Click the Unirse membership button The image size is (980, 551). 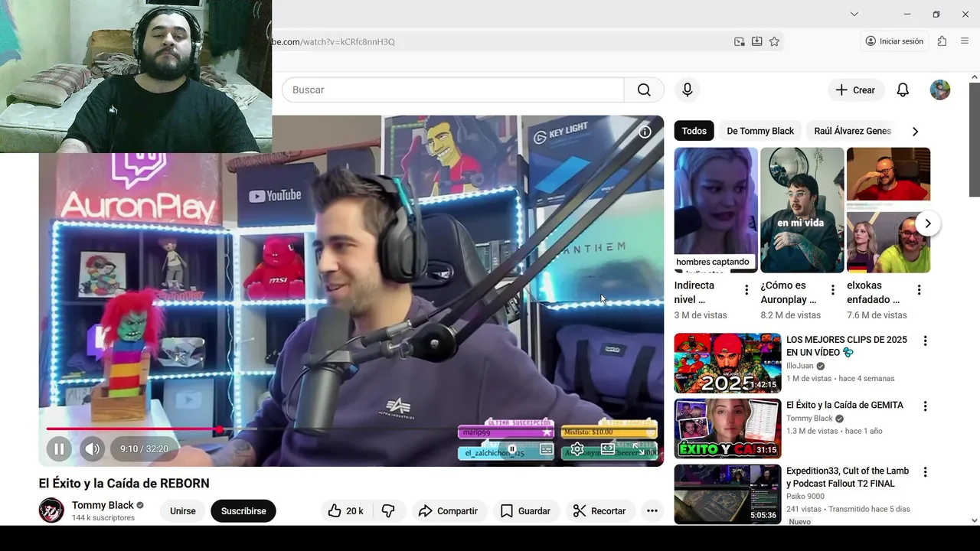pos(182,511)
